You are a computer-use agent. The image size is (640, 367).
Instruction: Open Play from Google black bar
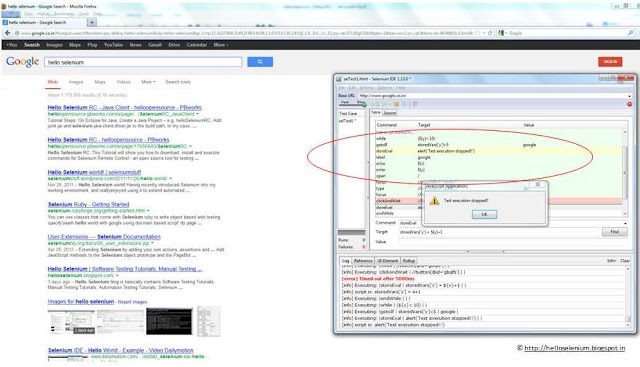pos(93,45)
